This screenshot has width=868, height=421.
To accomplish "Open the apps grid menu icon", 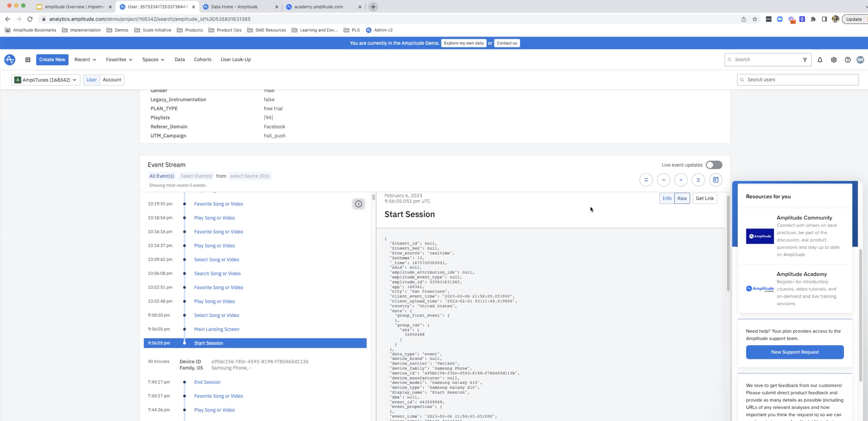I will (28, 60).
